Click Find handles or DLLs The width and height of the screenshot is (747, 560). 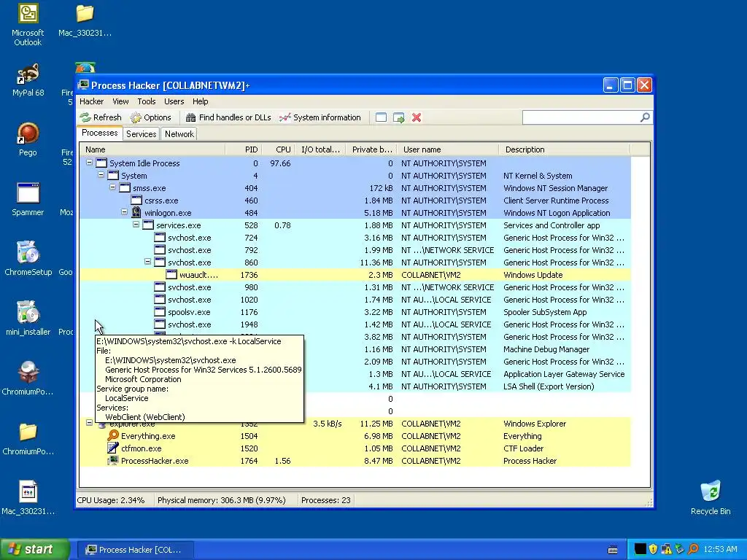pos(228,117)
